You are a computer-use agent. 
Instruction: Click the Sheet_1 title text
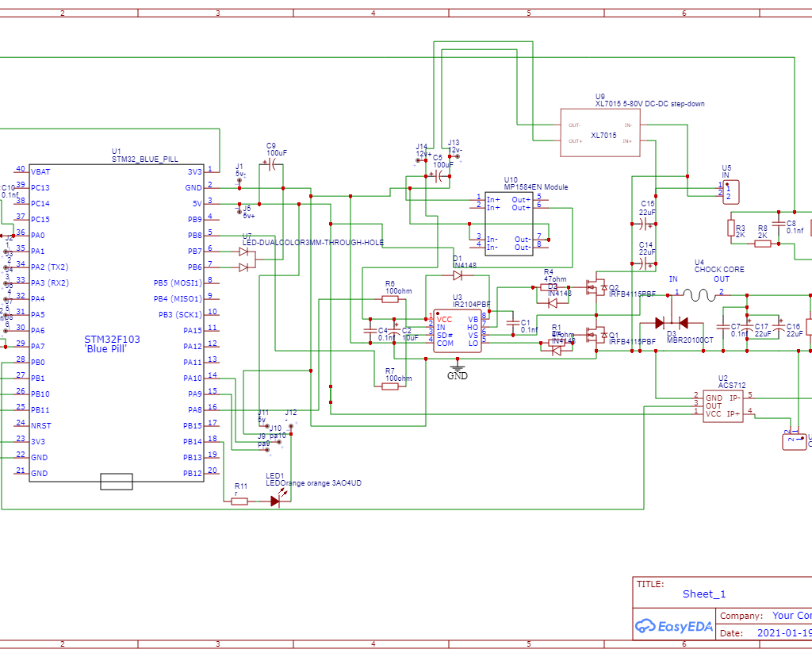(x=704, y=594)
